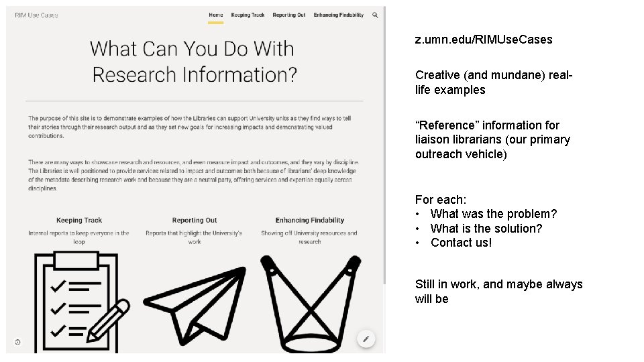Click the RIM Use Cases site title
Viewport: 644px width, 362px height.
point(36,15)
